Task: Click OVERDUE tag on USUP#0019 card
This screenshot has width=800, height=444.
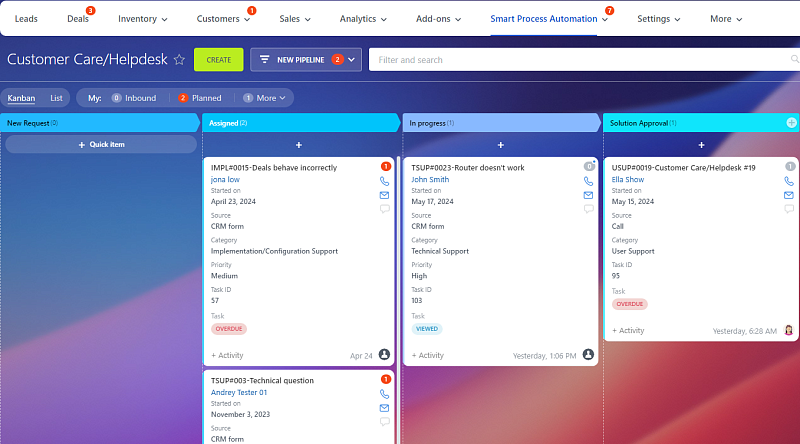Action: [630, 304]
